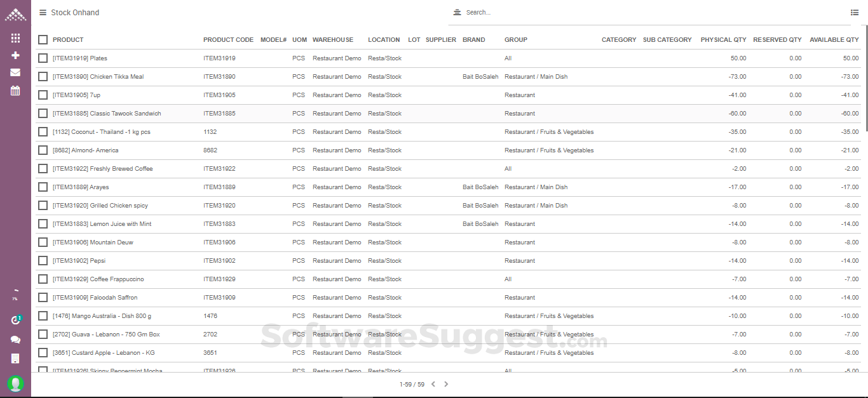This screenshot has height=398, width=868.
Task: Open the search filter options icon
Action: tap(457, 13)
